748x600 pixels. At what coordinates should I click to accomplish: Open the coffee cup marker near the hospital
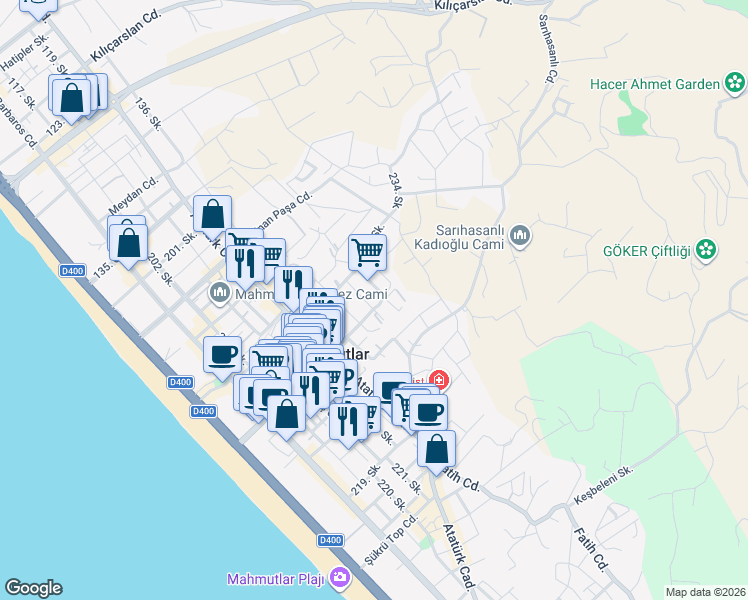tap(428, 414)
